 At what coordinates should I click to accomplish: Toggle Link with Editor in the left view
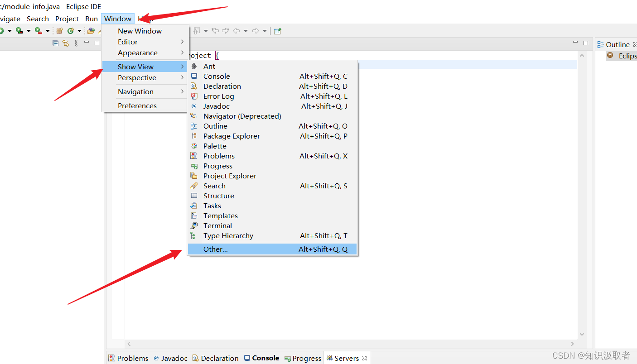66,43
